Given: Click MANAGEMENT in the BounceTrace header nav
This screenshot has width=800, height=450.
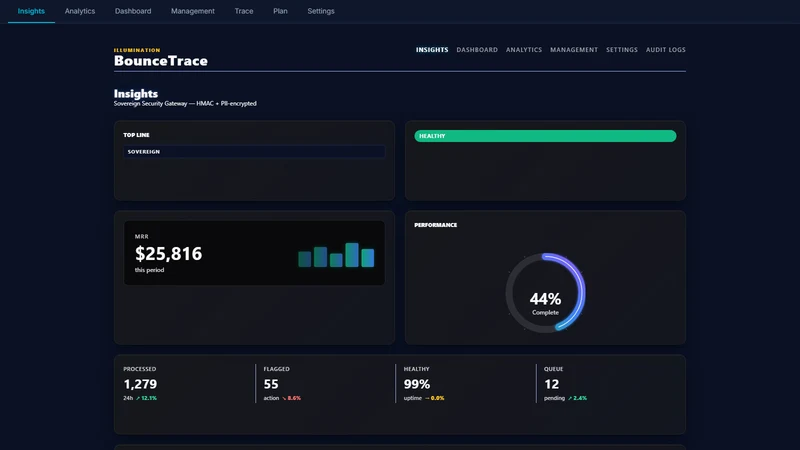Looking at the screenshot, I should click(x=574, y=50).
